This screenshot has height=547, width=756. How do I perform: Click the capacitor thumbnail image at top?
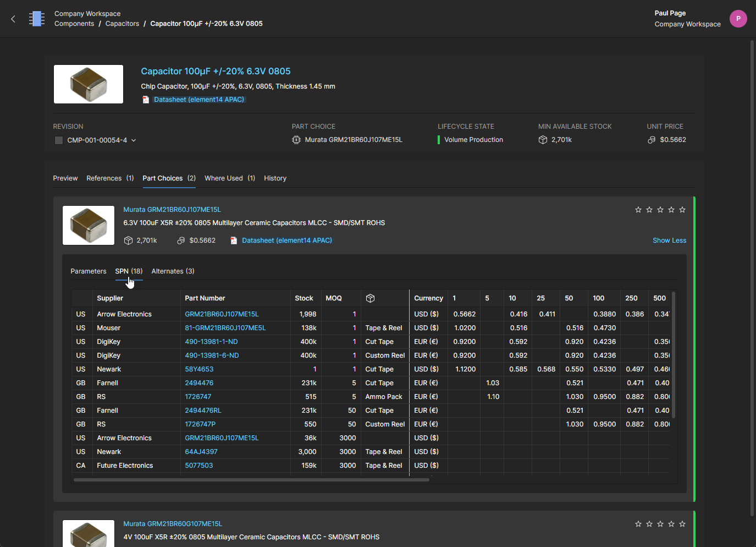click(x=89, y=84)
